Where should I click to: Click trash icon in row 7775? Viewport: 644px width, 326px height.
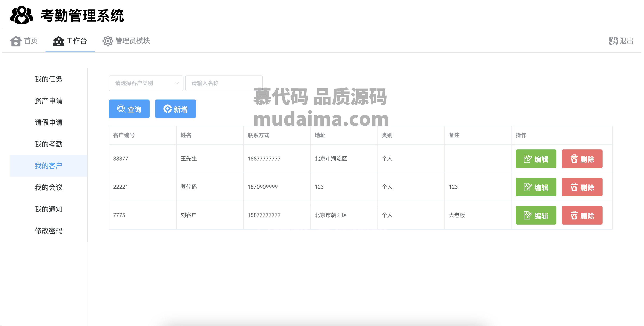pyautogui.click(x=574, y=215)
